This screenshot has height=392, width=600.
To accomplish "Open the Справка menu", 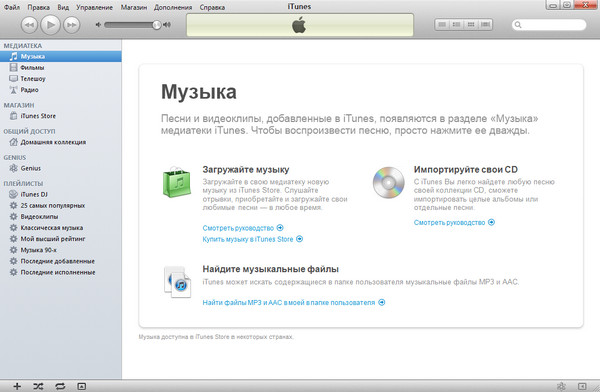I will [x=212, y=7].
